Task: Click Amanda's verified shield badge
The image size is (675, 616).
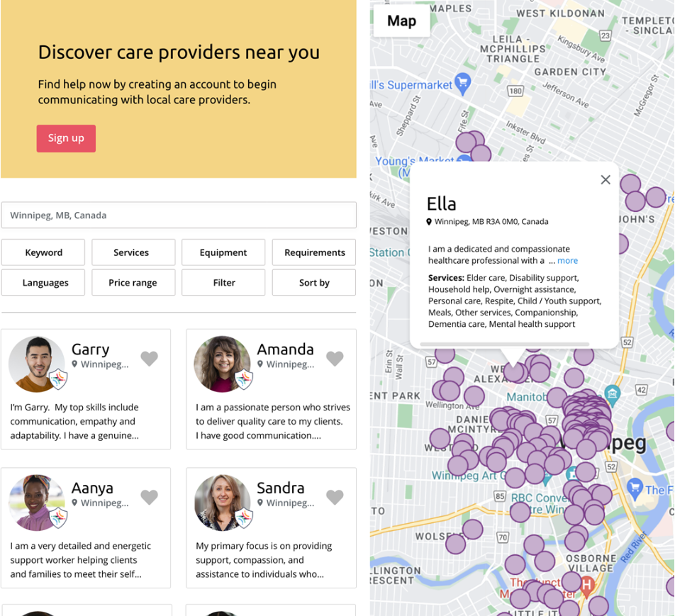Action: pyautogui.click(x=244, y=379)
